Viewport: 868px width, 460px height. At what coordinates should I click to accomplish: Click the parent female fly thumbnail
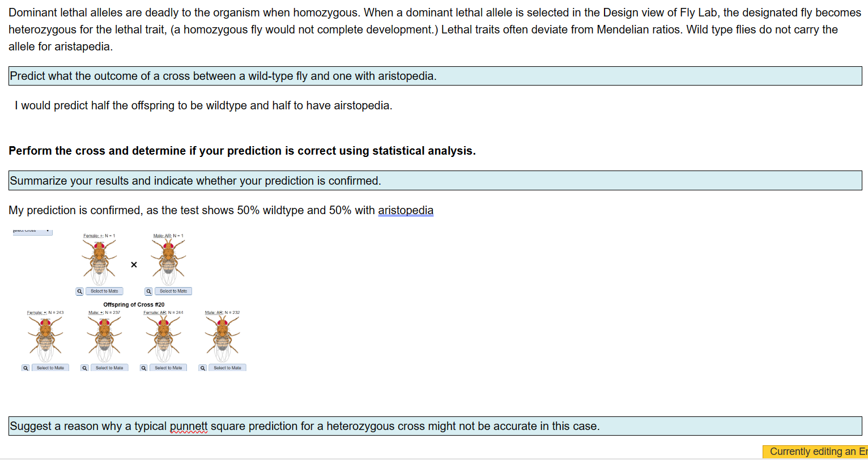click(99, 261)
